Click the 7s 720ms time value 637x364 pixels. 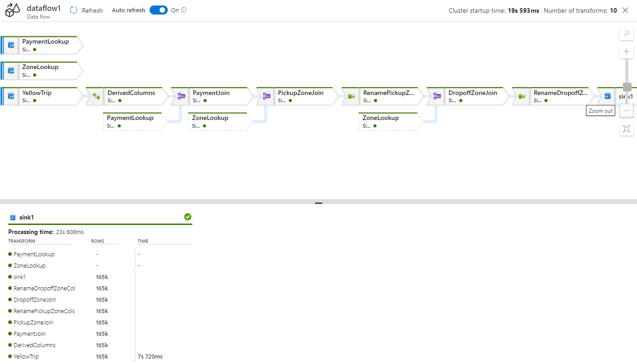pos(150,357)
